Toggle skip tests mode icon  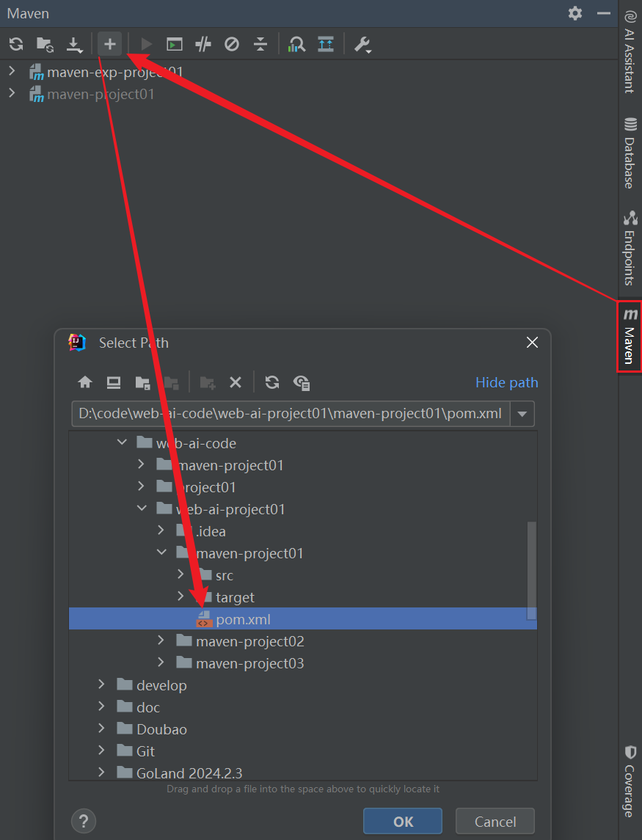coord(232,44)
